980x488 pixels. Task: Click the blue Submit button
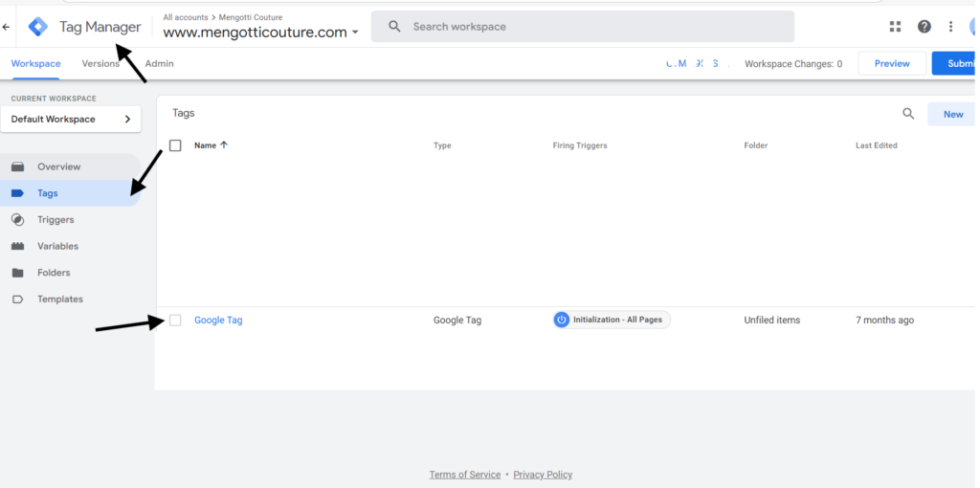tap(956, 64)
